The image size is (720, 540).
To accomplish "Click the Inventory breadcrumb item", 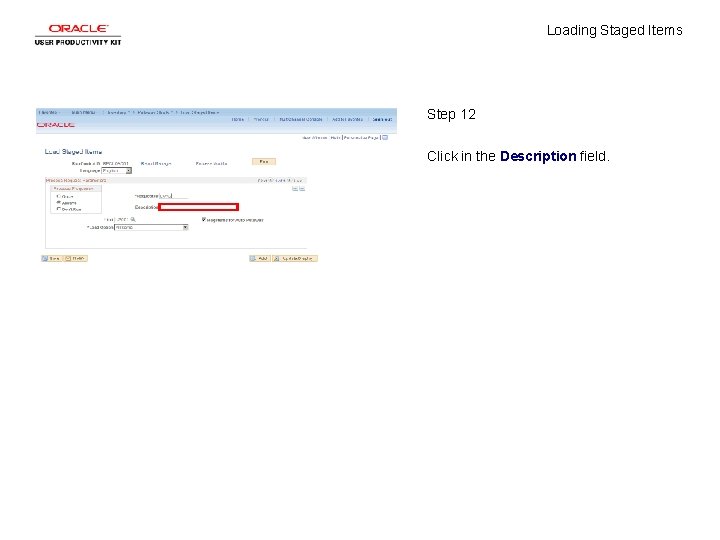I will point(118,112).
